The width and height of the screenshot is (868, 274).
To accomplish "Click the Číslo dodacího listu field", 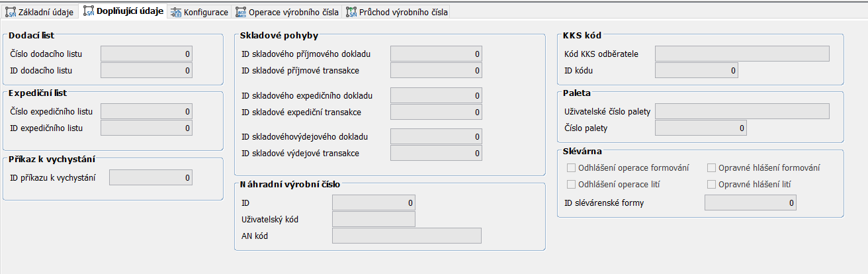I will pos(146,54).
